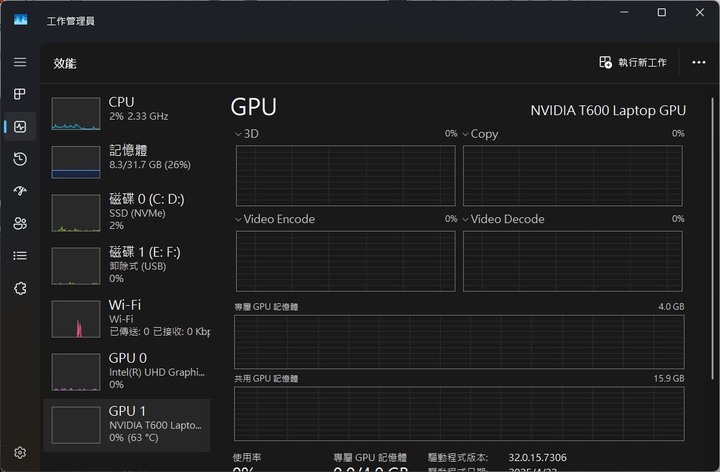Viewport: 720px width, 472px height.
Task: Select GPU 0 Intel UHD Graphics entry
Action: [127, 371]
